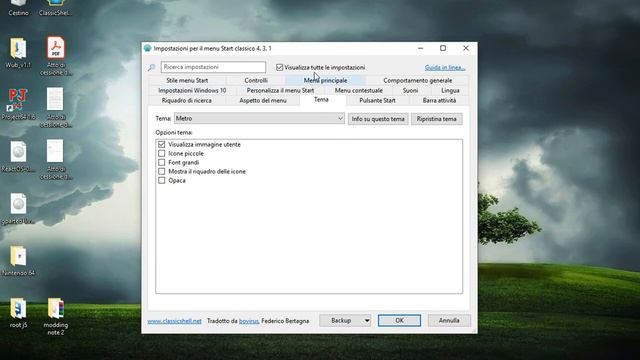640x360 pixels.
Task: Expand the Backup button dropdown arrow
Action: (367, 320)
